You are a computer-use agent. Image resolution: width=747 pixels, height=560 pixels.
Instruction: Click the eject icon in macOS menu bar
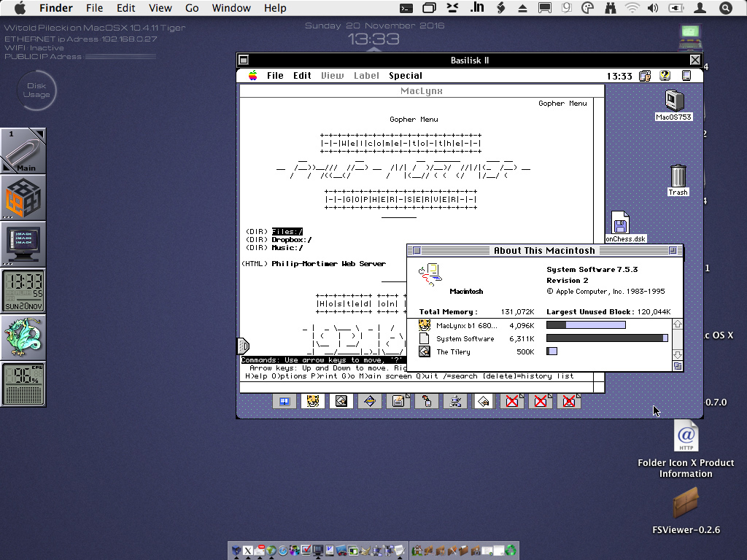coord(522,8)
